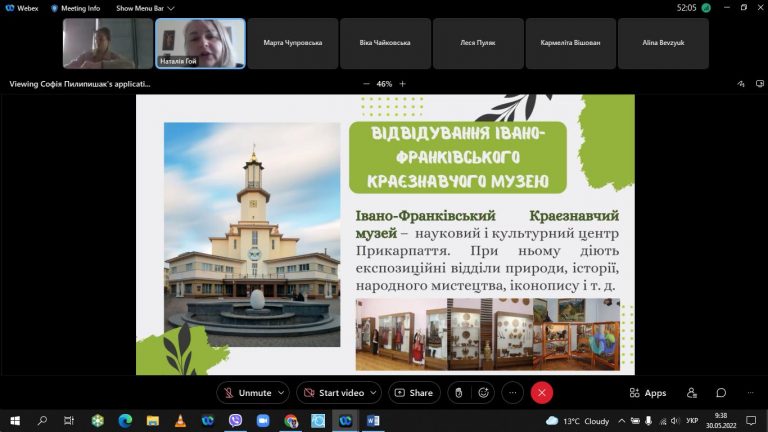Zoom in shared content with plus
The height and width of the screenshot is (432, 768).
pyautogui.click(x=403, y=84)
